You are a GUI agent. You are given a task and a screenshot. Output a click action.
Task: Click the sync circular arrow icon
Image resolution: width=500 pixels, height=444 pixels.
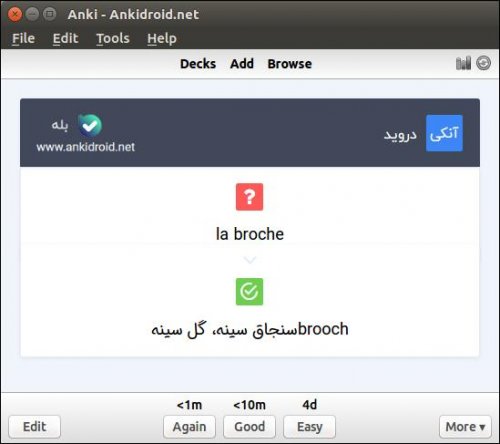pos(483,63)
